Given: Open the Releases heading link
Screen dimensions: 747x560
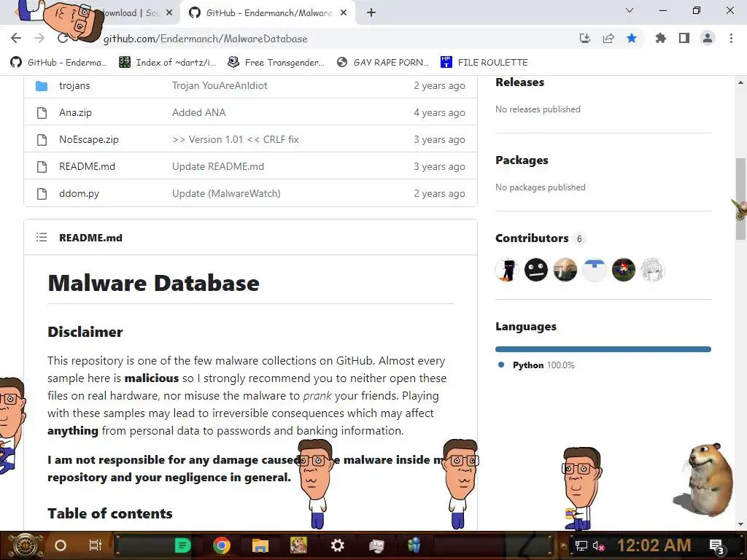Looking at the screenshot, I should [x=519, y=82].
